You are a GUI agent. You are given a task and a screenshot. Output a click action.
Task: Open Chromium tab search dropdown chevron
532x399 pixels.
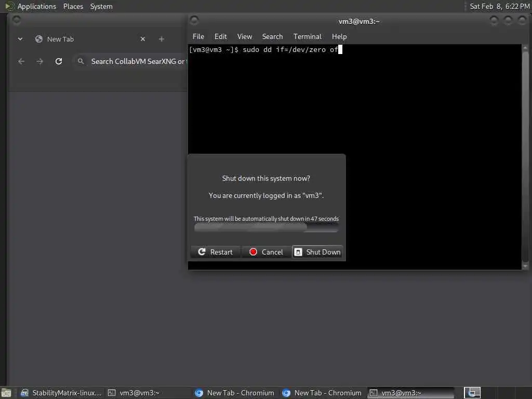click(x=20, y=39)
